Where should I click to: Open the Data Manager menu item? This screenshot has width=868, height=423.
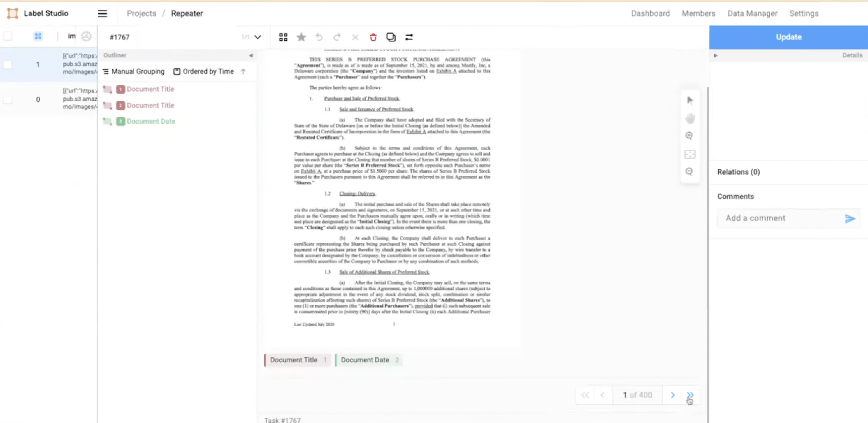[752, 13]
